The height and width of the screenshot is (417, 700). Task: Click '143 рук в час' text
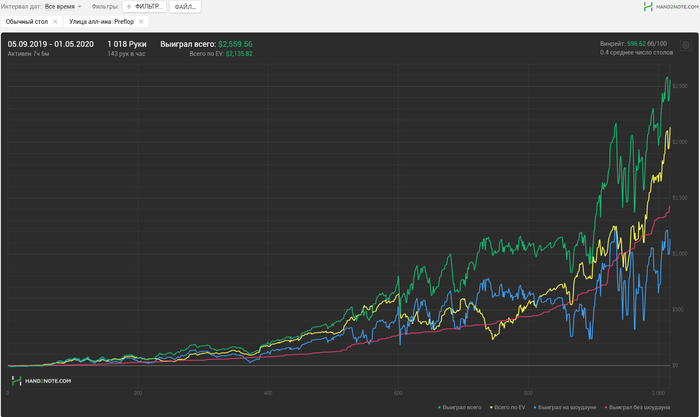click(126, 54)
